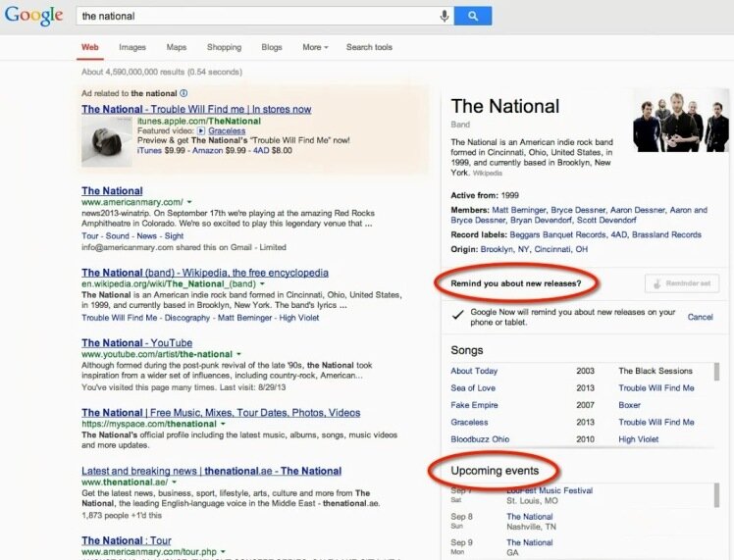Viewport: 734px width, 560px height.
Task: Switch to the Images tab
Action: [132, 47]
